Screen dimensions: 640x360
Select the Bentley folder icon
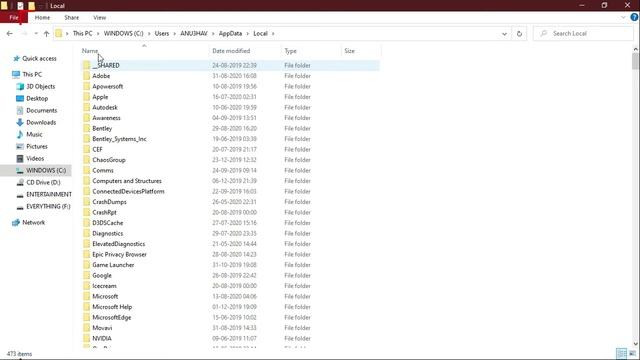(87, 129)
